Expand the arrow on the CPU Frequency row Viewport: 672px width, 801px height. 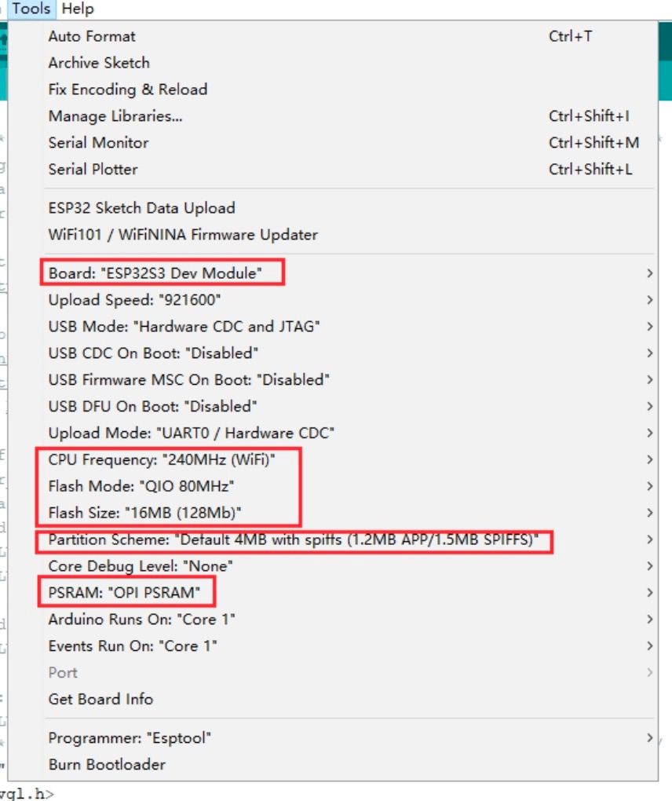point(649,459)
